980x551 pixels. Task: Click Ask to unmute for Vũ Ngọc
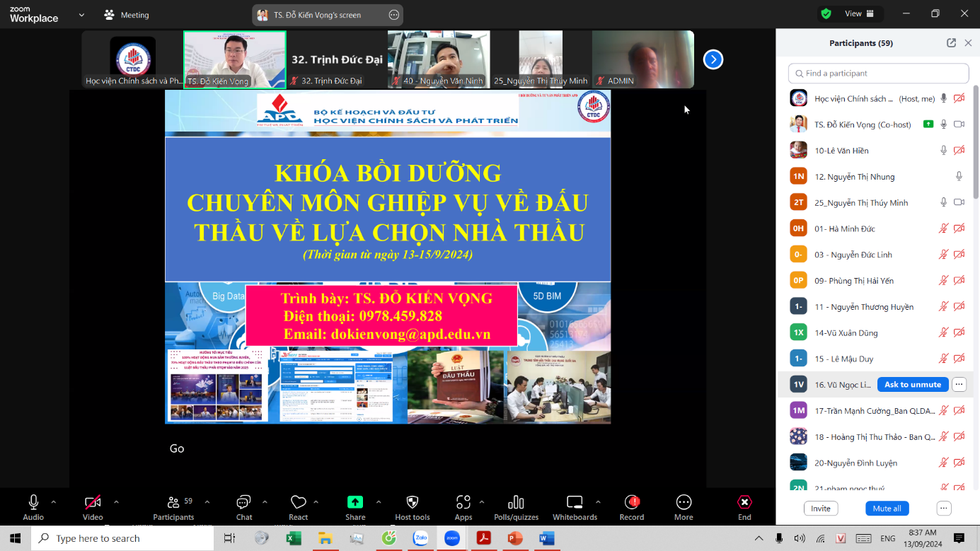tap(913, 385)
